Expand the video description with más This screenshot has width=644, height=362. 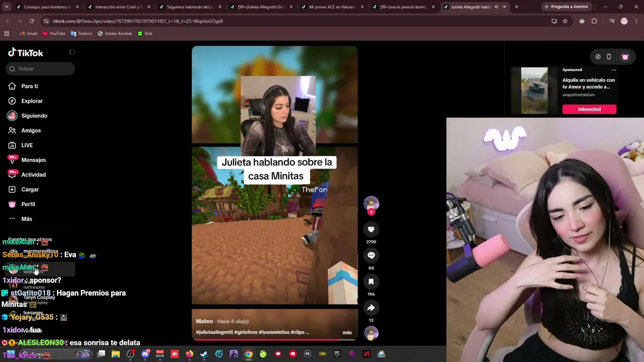(x=347, y=332)
